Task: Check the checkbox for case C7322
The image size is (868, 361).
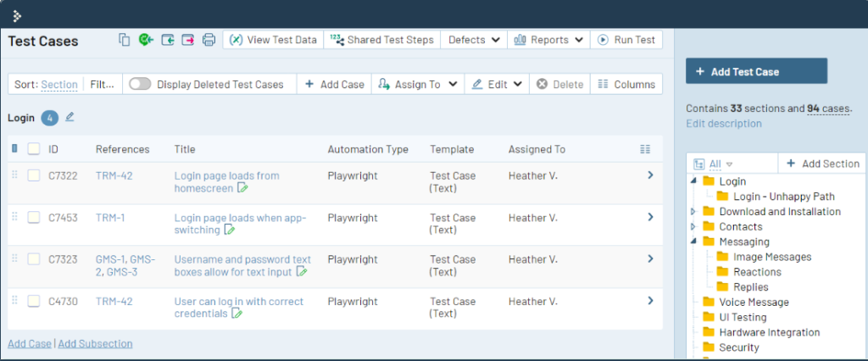Action: [x=34, y=175]
